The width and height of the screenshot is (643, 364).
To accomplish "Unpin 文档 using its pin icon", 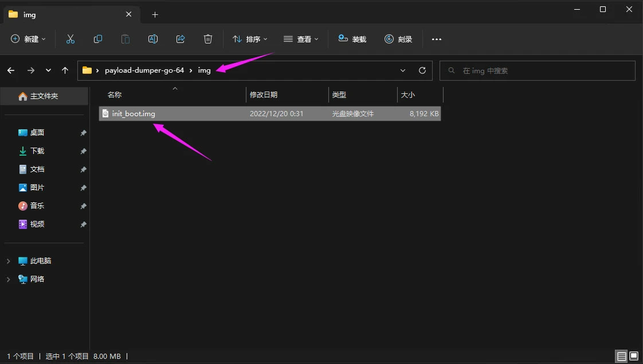I will click(83, 169).
